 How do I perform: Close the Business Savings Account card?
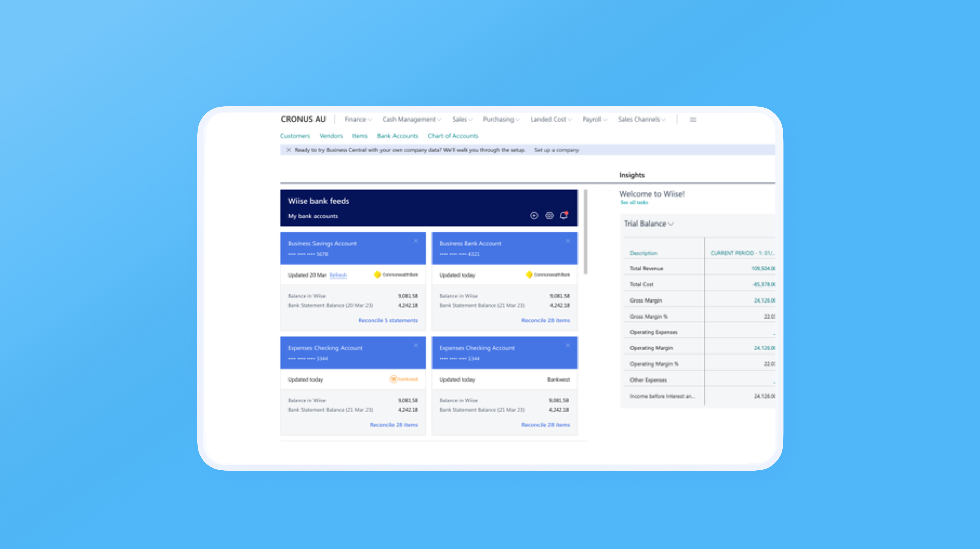[x=416, y=241]
